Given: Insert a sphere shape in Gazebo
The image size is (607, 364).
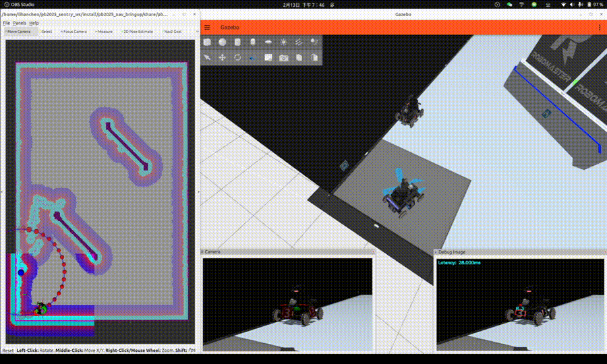Looking at the screenshot, I should [222, 42].
